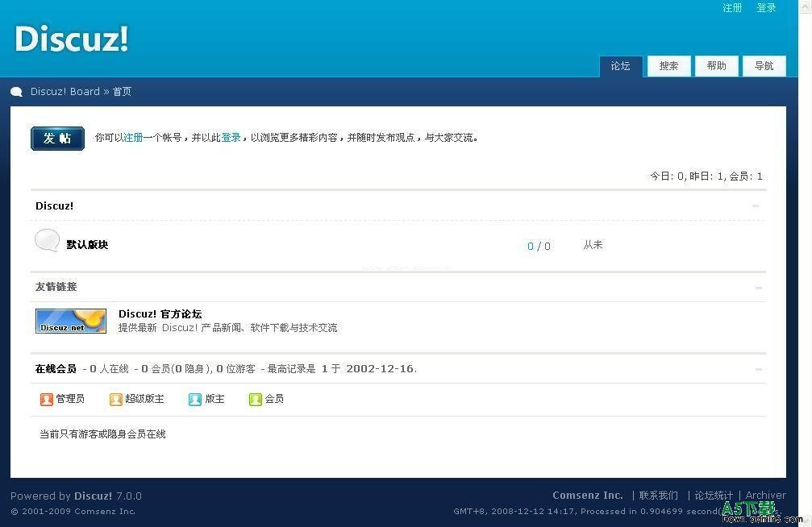Click the 超级版主 user icon
The height and width of the screenshot is (527, 812).
click(x=116, y=399)
